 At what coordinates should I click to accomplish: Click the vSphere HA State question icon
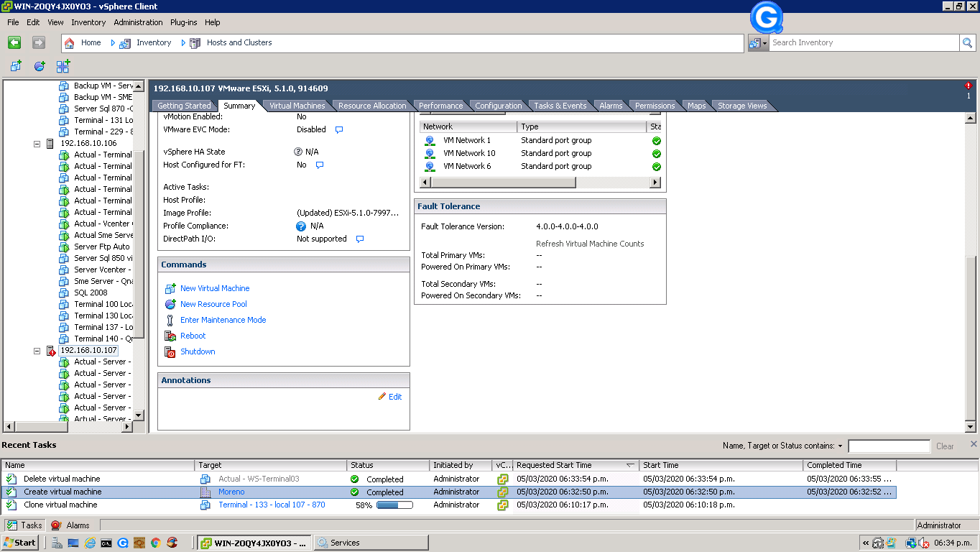click(x=298, y=152)
